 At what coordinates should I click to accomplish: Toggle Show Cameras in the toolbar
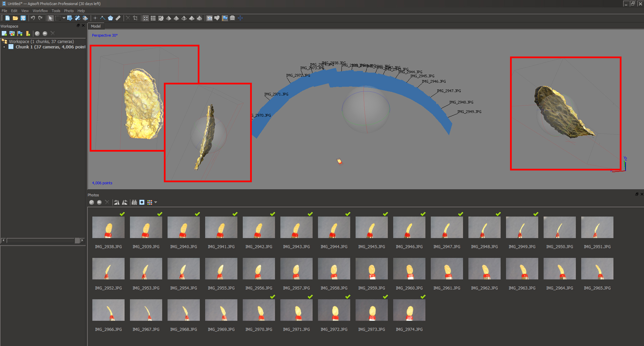click(x=209, y=18)
